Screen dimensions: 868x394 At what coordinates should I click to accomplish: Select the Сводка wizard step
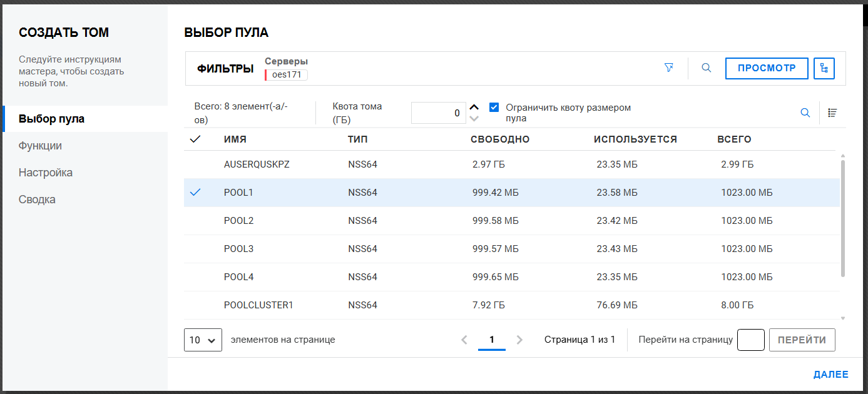37,200
